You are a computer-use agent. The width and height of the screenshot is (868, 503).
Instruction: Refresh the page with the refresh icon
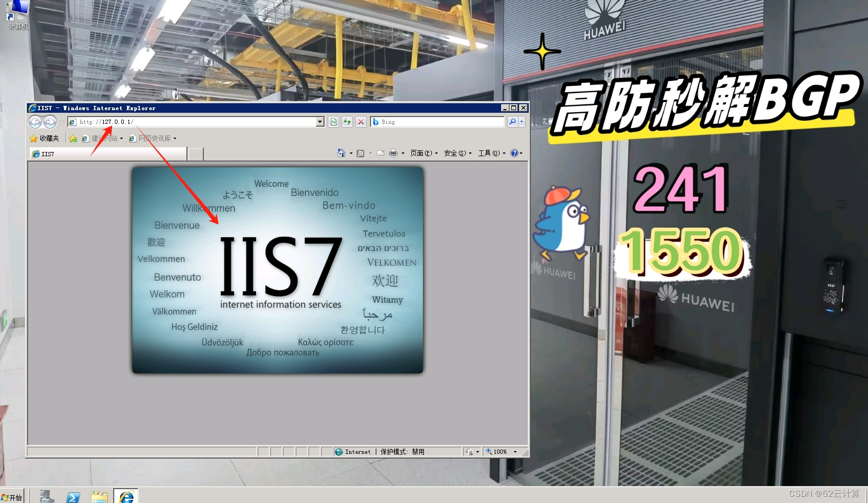pyautogui.click(x=347, y=122)
